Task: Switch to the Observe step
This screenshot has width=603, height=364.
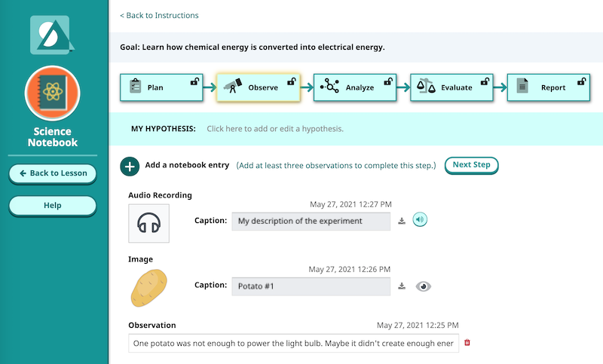Action: coord(258,87)
